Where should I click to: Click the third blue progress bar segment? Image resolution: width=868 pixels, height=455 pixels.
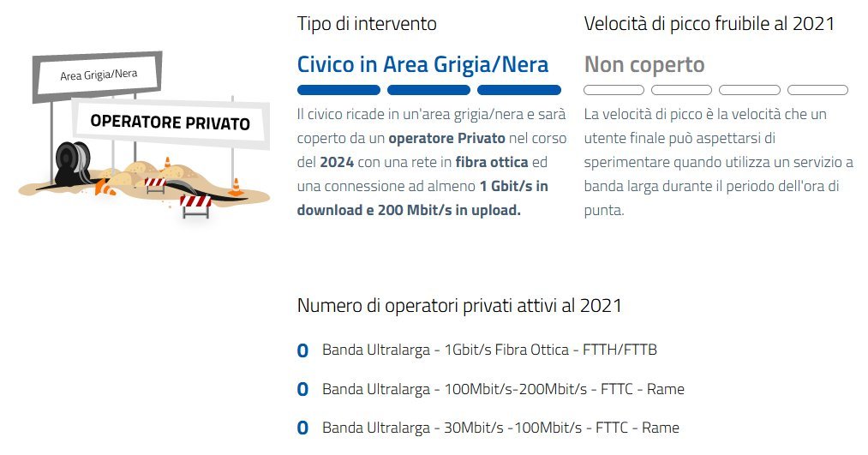(519, 90)
